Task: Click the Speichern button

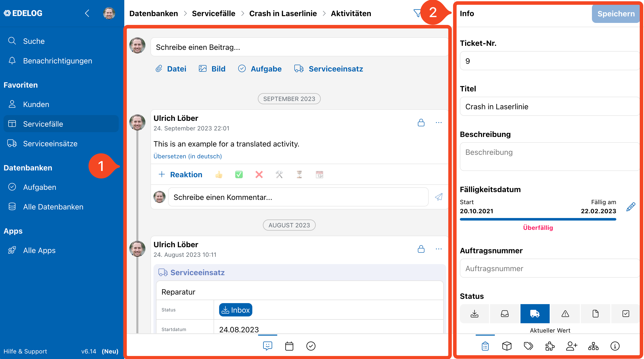Action: (616, 14)
